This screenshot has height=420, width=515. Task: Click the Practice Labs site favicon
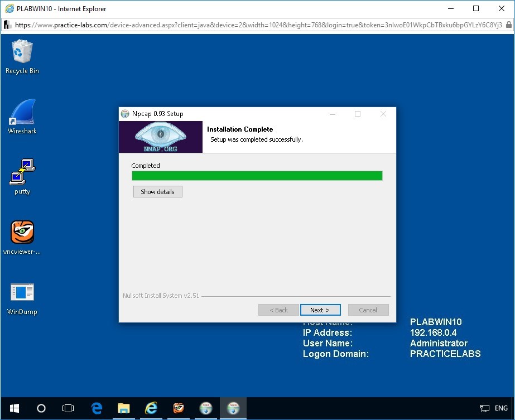(7, 25)
